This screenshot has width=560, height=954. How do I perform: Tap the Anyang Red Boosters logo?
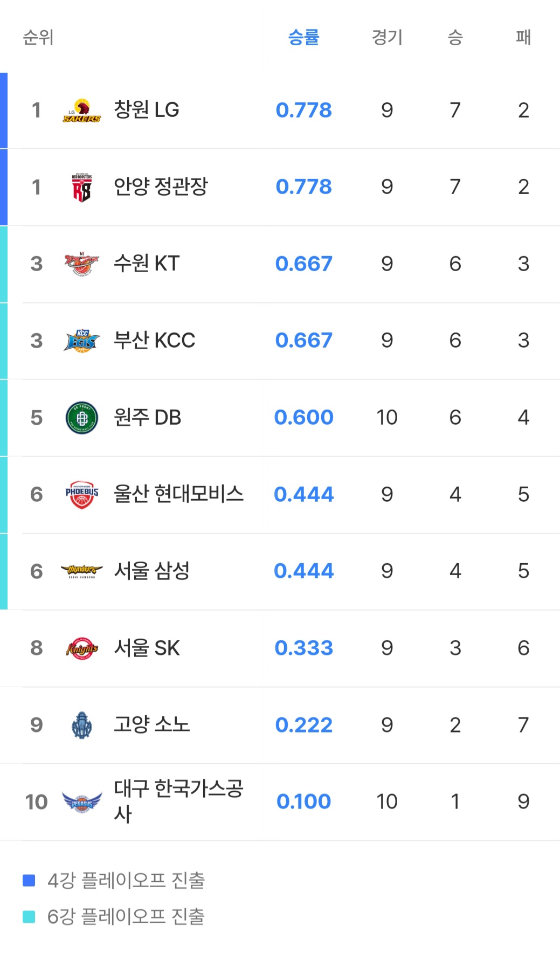tap(81, 188)
